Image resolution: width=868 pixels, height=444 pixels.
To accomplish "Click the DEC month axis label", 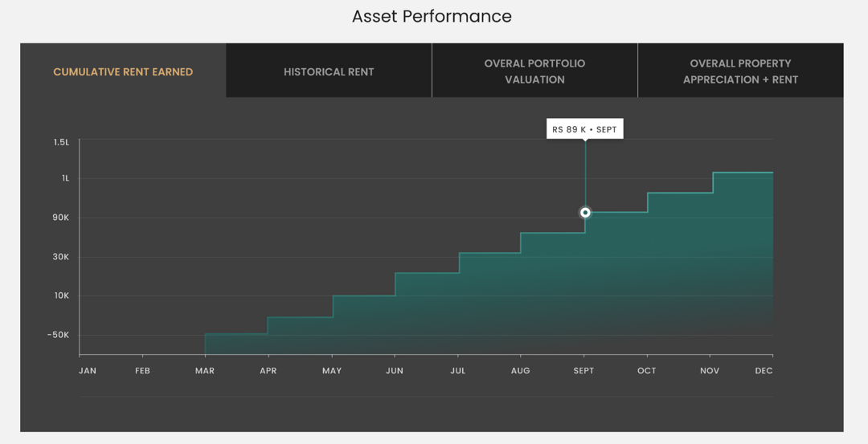I will pyautogui.click(x=764, y=371).
